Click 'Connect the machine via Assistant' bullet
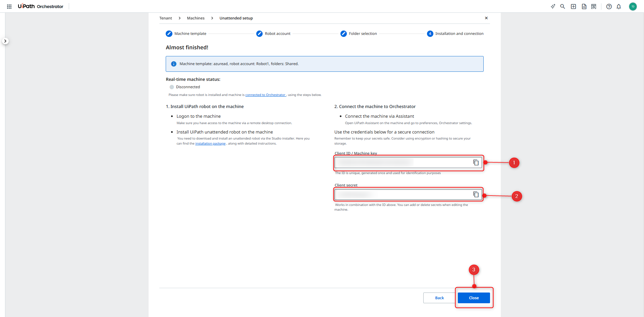This screenshot has width=644, height=317. pos(379,116)
